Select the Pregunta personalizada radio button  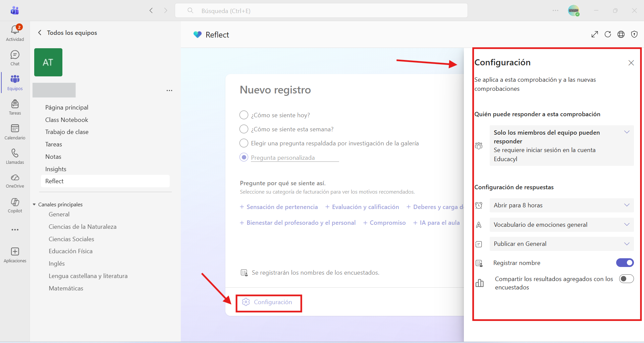coord(244,157)
